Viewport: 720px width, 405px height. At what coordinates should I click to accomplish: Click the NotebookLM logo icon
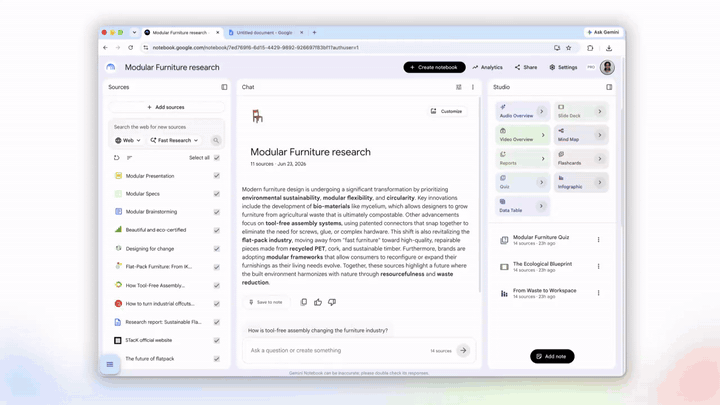tap(111, 68)
